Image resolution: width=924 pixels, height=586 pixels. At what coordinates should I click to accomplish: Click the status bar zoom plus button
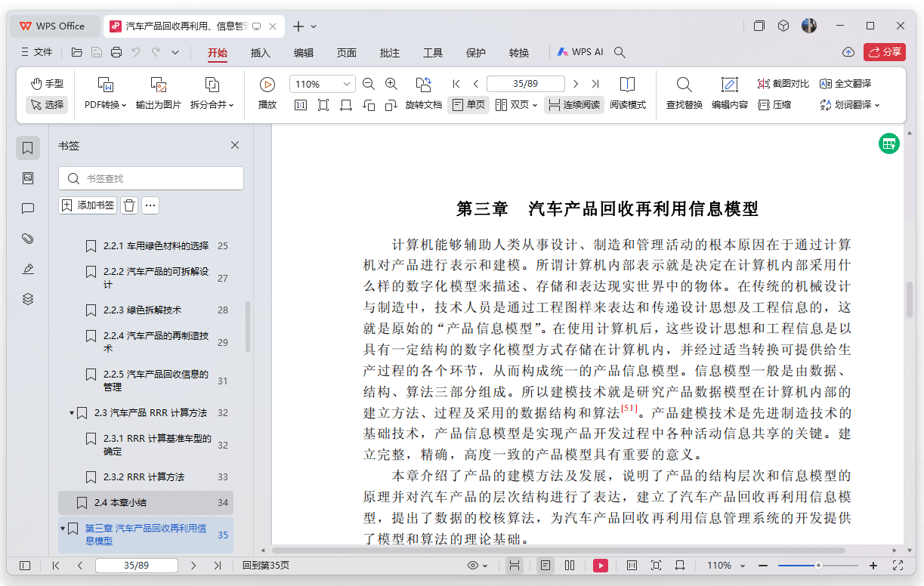click(x=873, y=566)
